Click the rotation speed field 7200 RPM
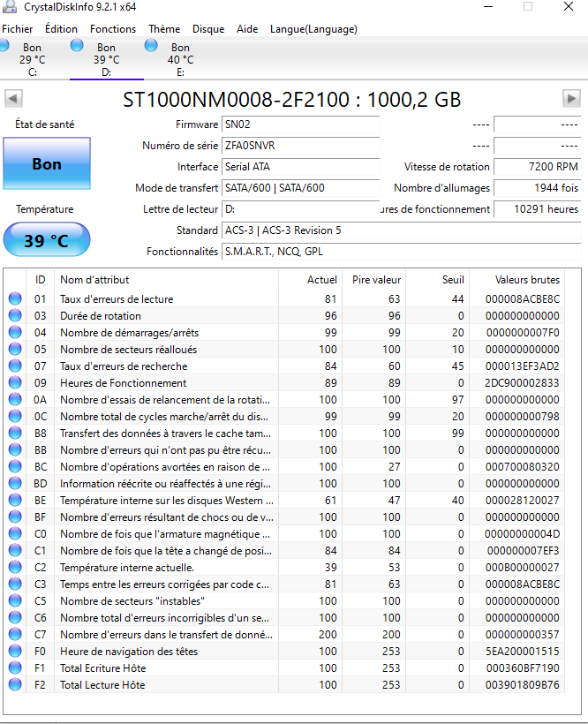 tap(537, 167)
